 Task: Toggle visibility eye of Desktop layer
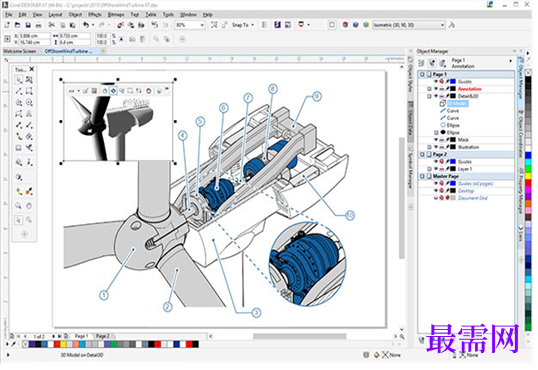click(436, 190)
